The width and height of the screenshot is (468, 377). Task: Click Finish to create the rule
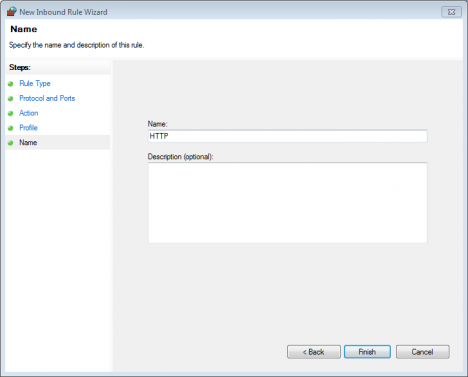[x=367, y=352]
